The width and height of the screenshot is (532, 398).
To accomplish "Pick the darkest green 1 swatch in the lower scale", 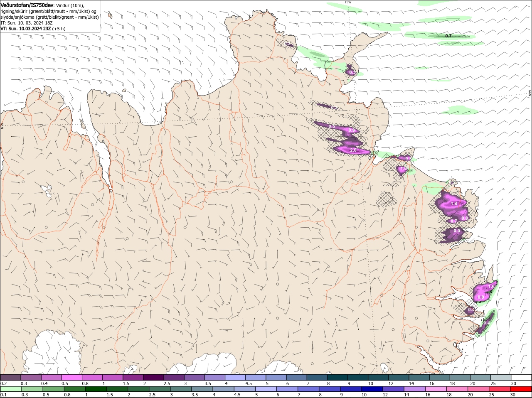I will pos(96,389).
